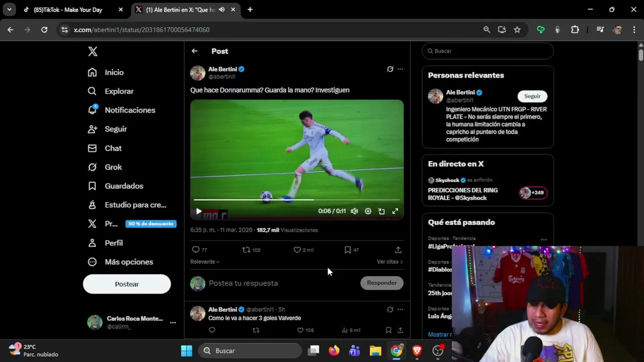Viewport: 644px width, 362px height.
Task: Open a new browser tab
Action: 250,10
